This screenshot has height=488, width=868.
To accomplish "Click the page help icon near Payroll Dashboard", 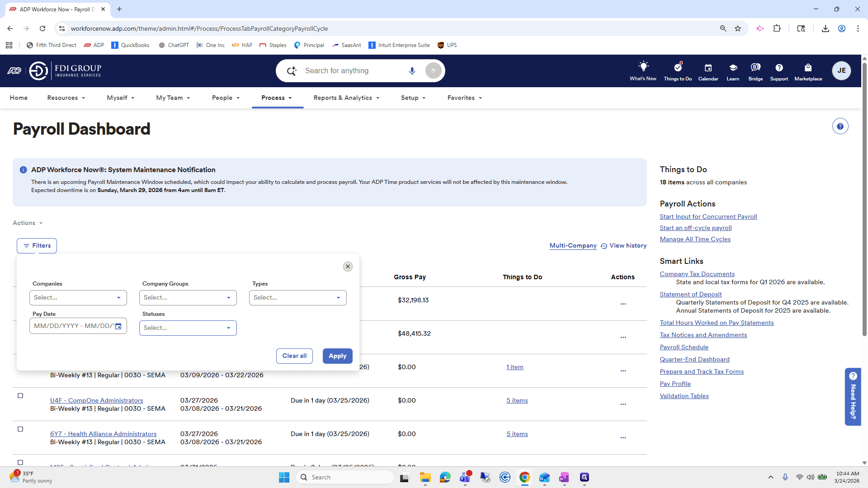I will point(840,127).
